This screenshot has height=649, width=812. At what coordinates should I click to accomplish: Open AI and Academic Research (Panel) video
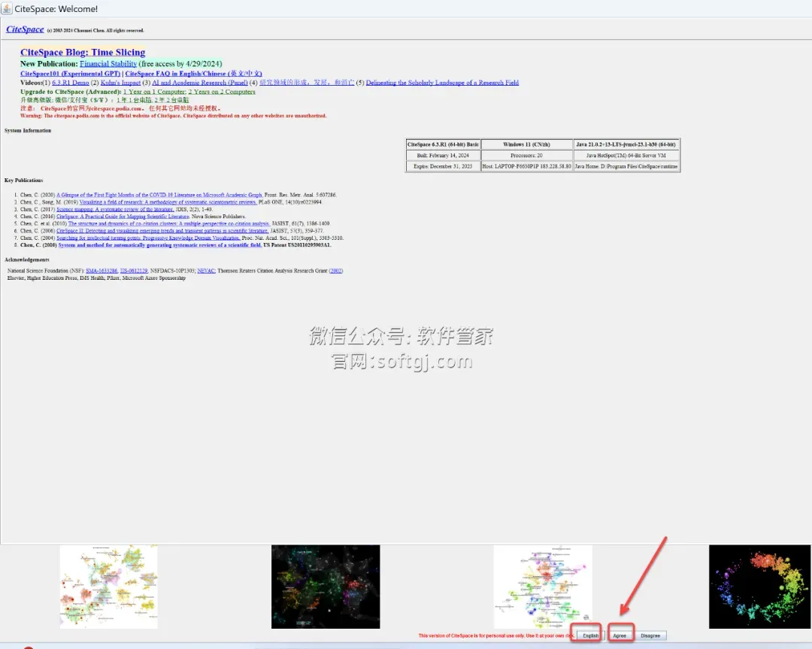[x=200, y=83]
